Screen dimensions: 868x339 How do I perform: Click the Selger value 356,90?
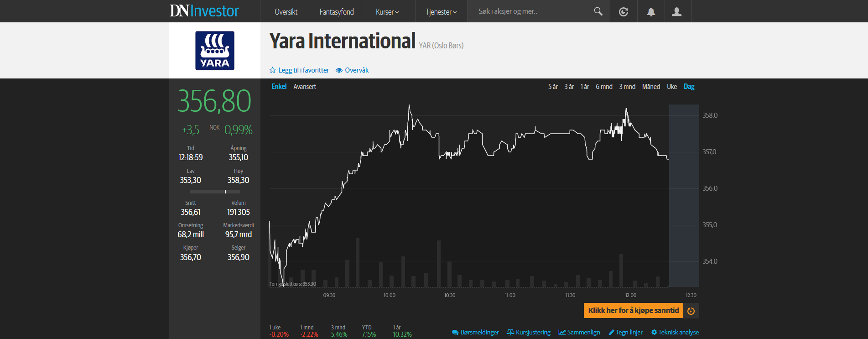pyautogui.click(x=239, y=257)
